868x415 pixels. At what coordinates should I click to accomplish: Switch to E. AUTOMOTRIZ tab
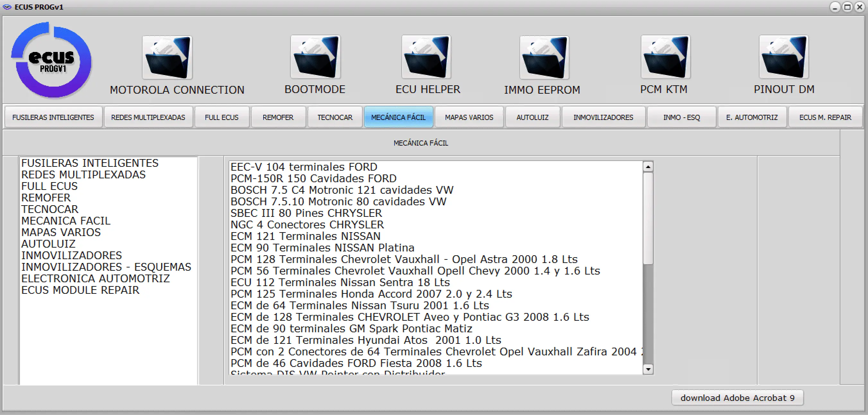pyautogui.click(x=752, y=117)
